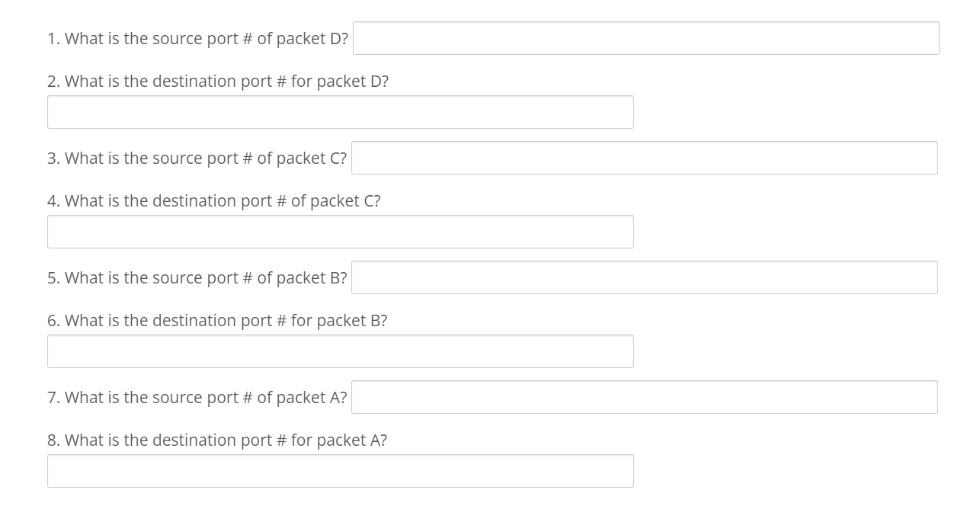Click the destination port field for packet C
The width and height of the screenshot is (980, 506).
click(x=340, y=231)
